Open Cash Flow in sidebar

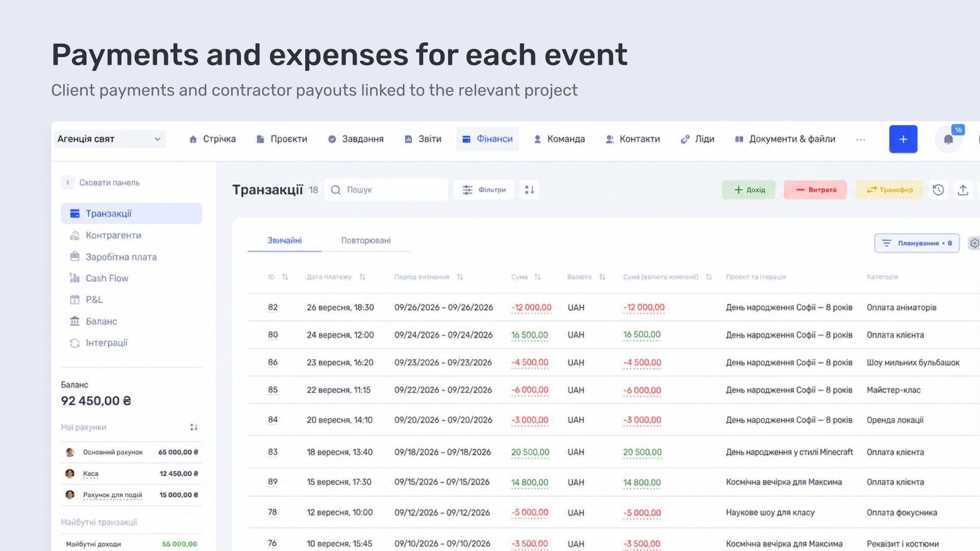(x=107, y=278)
